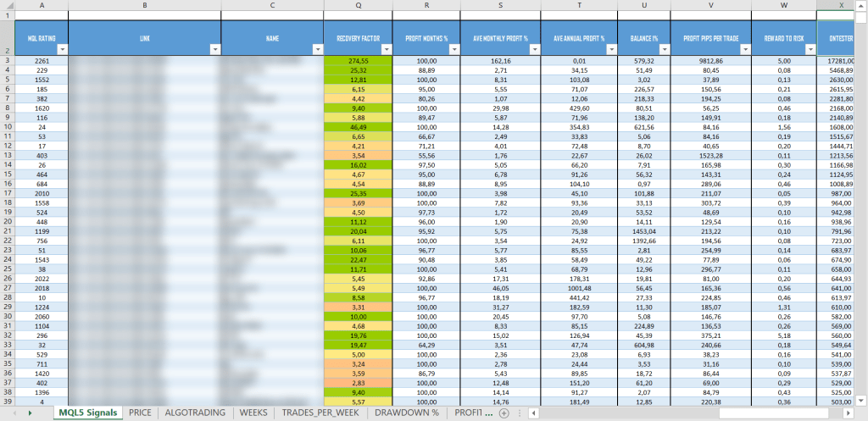Open the ALGOTRADING sheet tab
The image size is (868, 421).
pyautogui.click(x=195, y=413)
